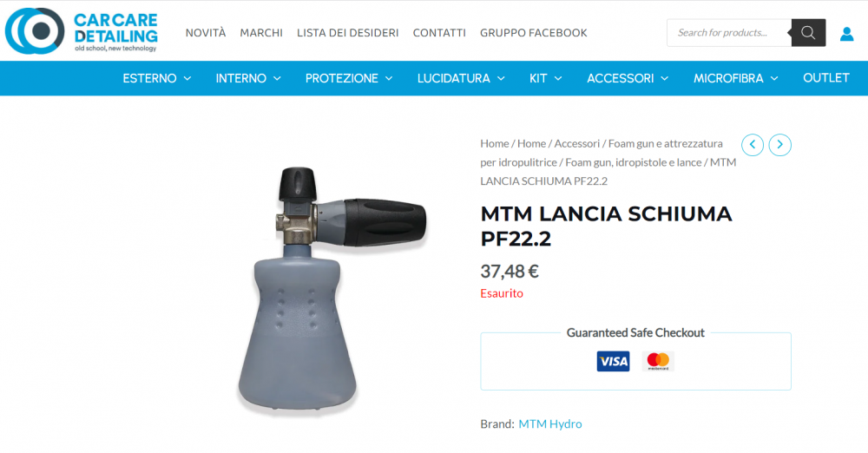Open the Outlet menu item
The width and height of the screenshot is (868, 453).
(826, 78)
